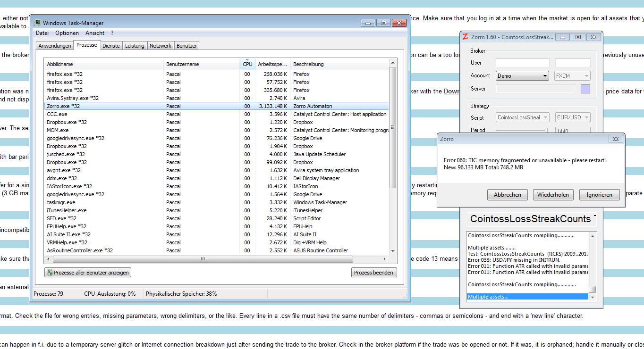Select the EPUHelp.exe *32 process row
The image size is (644, 349).
[216, 226]
